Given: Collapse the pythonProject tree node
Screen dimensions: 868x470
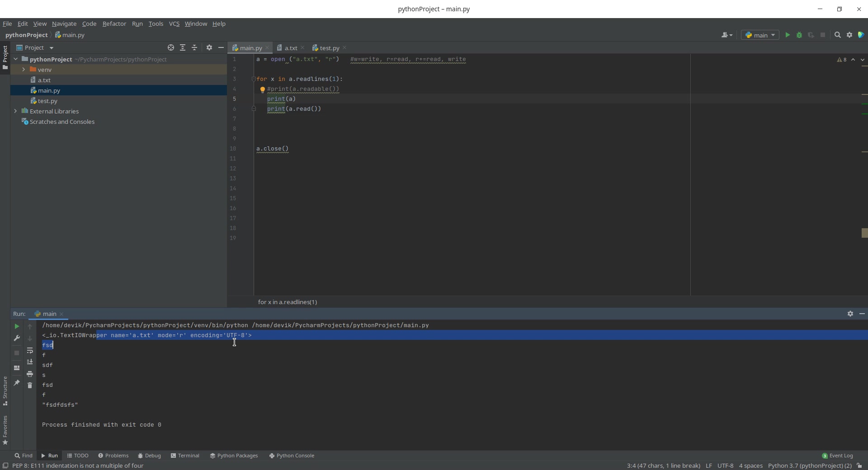Looking at the screenshot, I should tap(16, 59).
